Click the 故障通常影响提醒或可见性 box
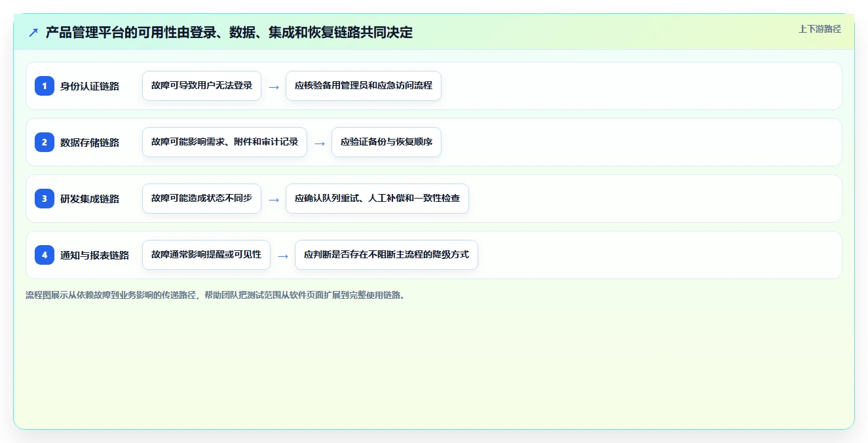868x443 pixels. [206, 255]
